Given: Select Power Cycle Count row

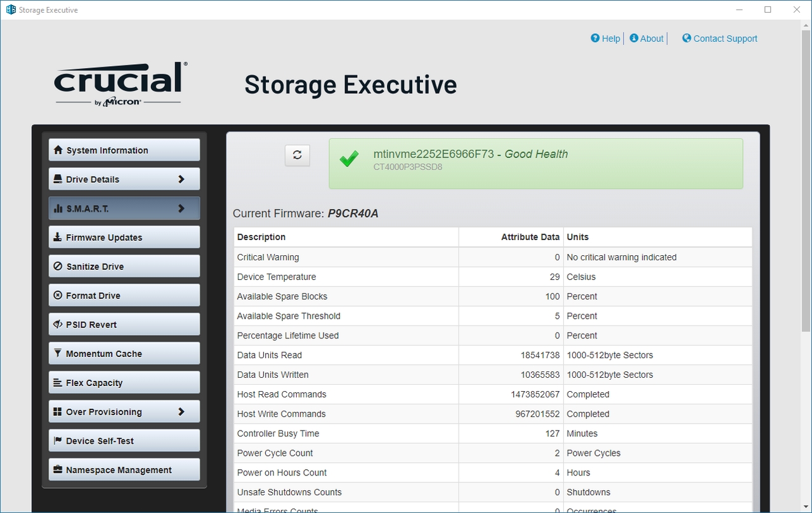Looking at the screenshot, I should 492,453.
